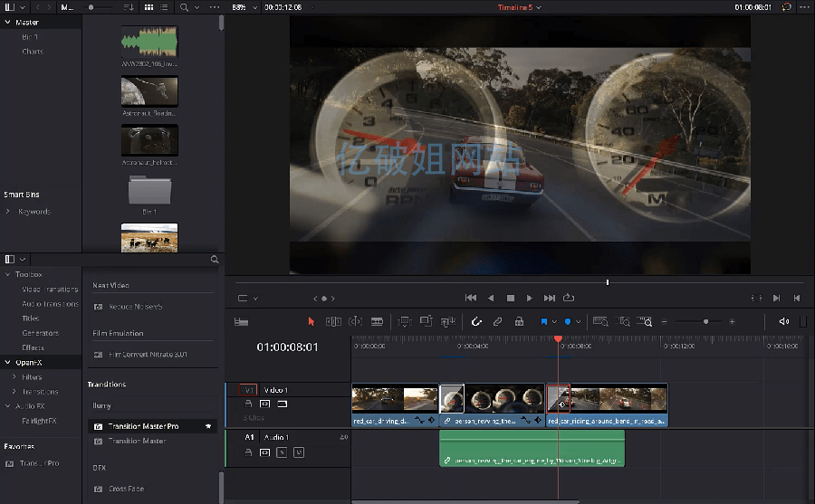Click the Linked Selection chain icon
815x504 pixels.
[497, 321]
